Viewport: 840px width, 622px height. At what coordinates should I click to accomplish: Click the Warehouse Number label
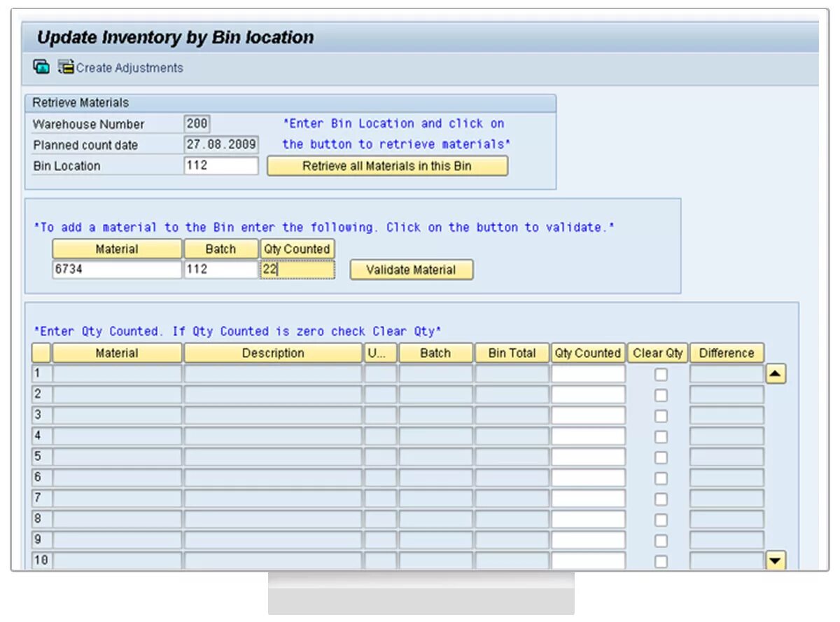point(89,124)
